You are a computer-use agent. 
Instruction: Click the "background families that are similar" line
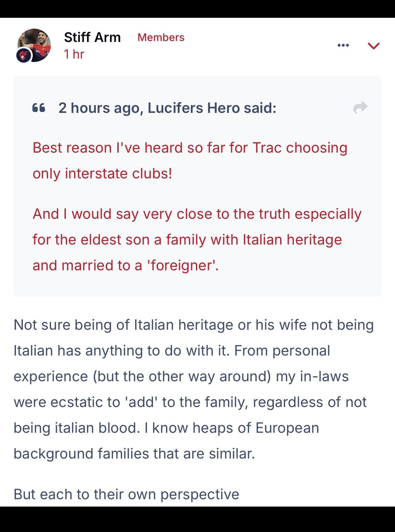click(134, 453)
